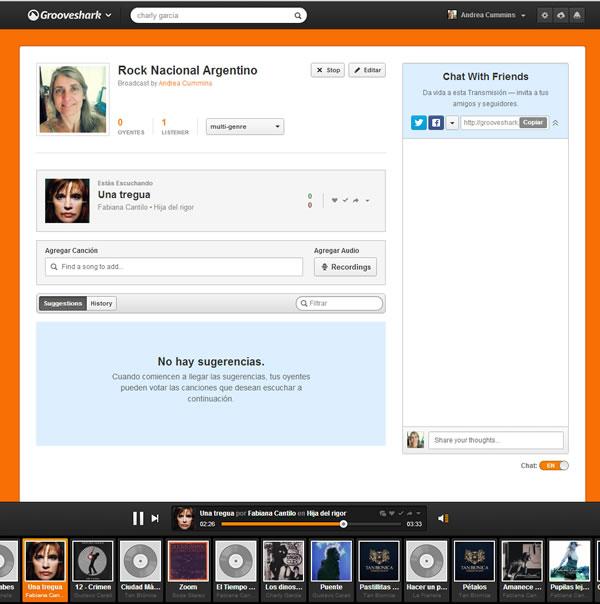The image size is (600, 604).
Task: Click heart icon in player bar
Action: [x=392, y=513]
